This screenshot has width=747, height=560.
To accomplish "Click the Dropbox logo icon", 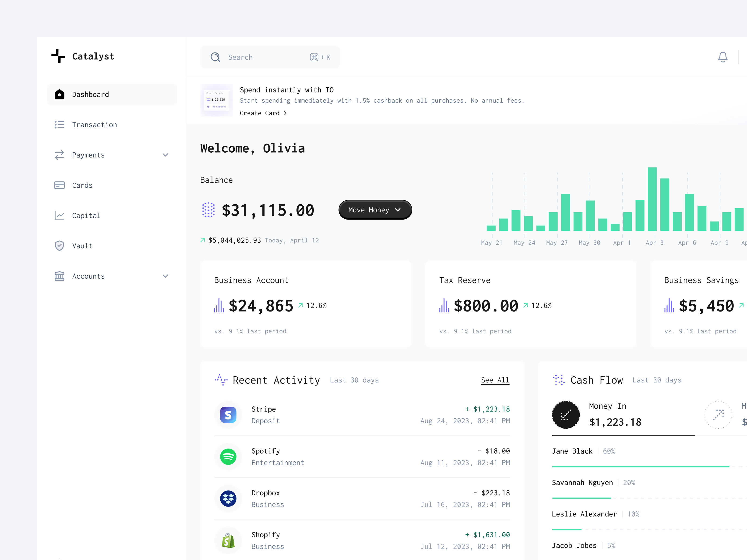I will pos(228,499).
